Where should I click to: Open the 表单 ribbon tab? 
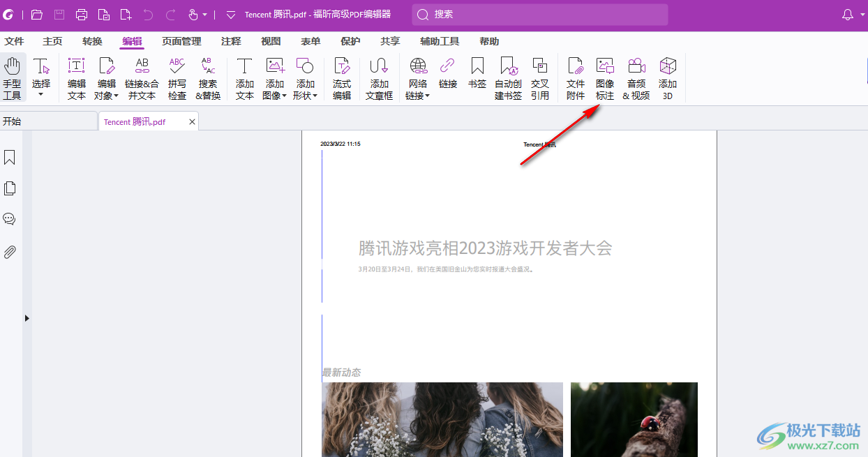pos(310,42)
